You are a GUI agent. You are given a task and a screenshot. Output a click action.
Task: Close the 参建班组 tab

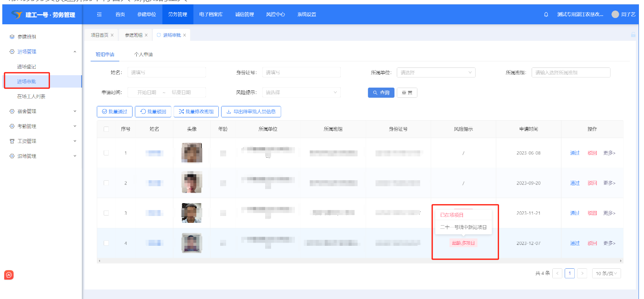(x=146, y=35)
